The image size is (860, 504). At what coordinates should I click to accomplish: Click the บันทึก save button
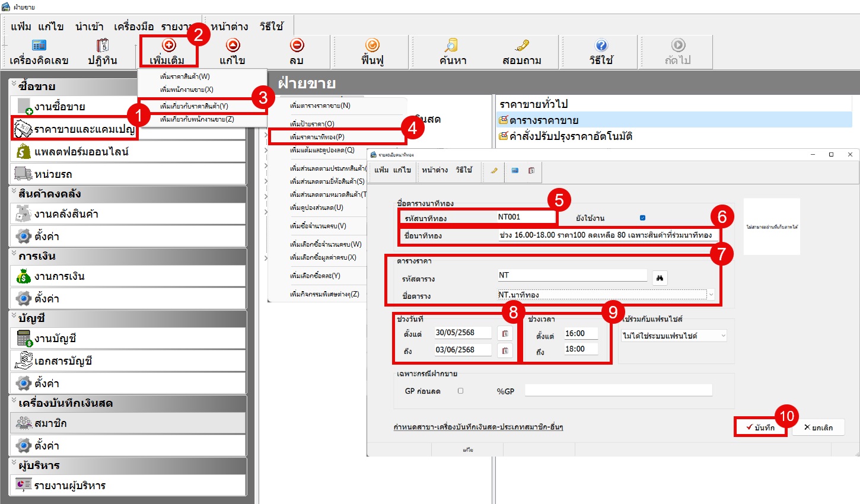click(x=761, y=428)
